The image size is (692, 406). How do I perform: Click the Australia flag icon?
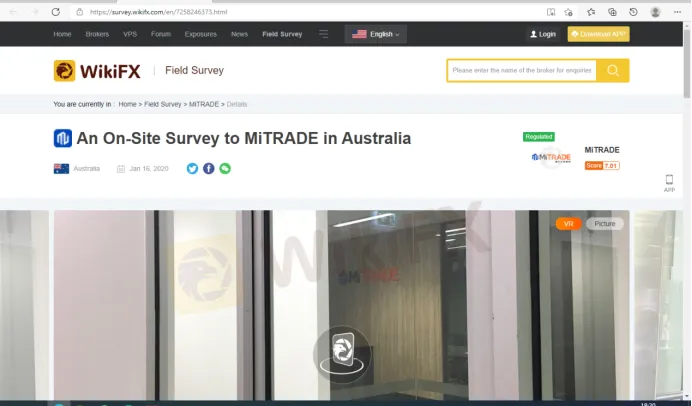pos(61,169)
